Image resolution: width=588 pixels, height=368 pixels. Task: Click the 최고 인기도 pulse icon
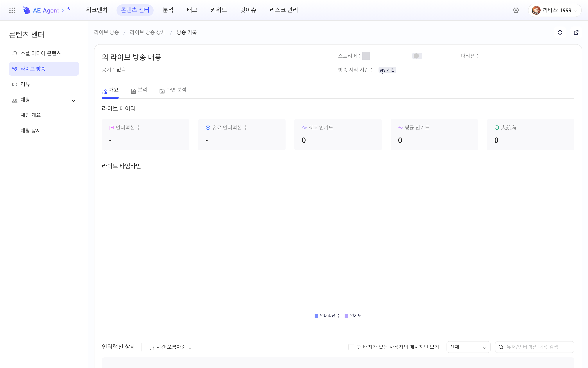pyautogui.click(x=304, y=128)
